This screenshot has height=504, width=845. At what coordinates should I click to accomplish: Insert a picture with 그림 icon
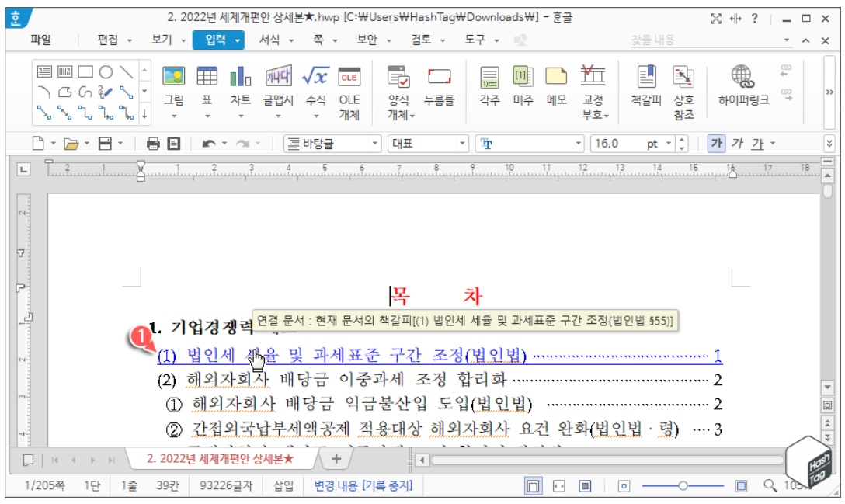tap(173, 78)
